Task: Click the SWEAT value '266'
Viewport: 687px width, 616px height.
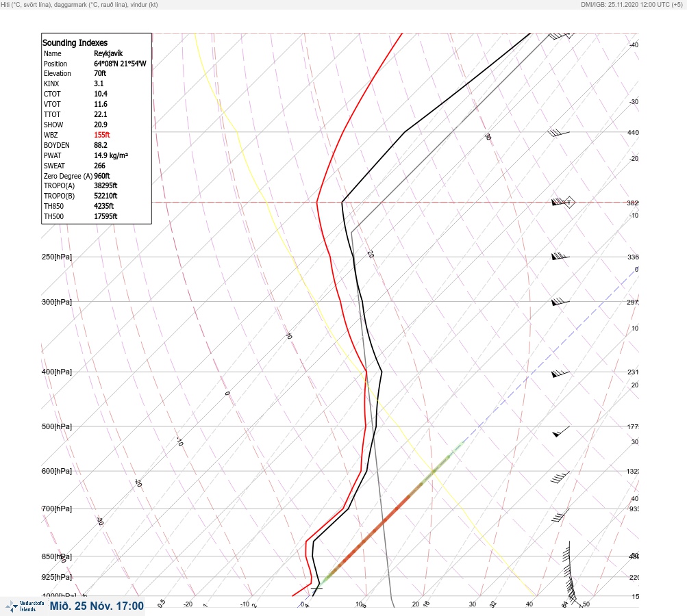Action: [x=99, y=166]
